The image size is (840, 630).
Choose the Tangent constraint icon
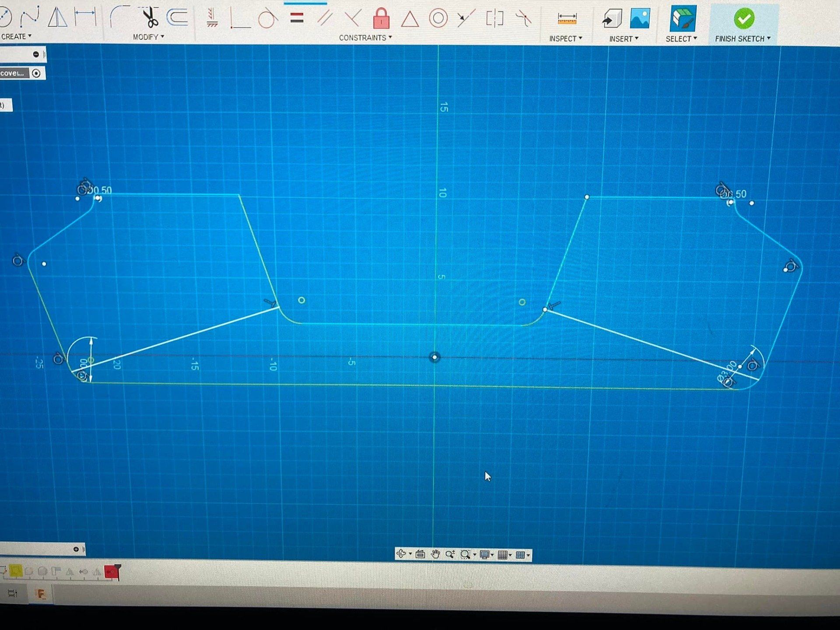pyautogui.click(x=267, y=19)
